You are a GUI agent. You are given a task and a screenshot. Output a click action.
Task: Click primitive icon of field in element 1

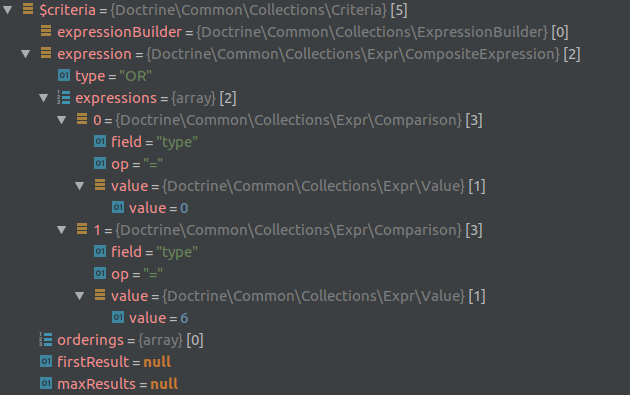(x=100, y=251)
